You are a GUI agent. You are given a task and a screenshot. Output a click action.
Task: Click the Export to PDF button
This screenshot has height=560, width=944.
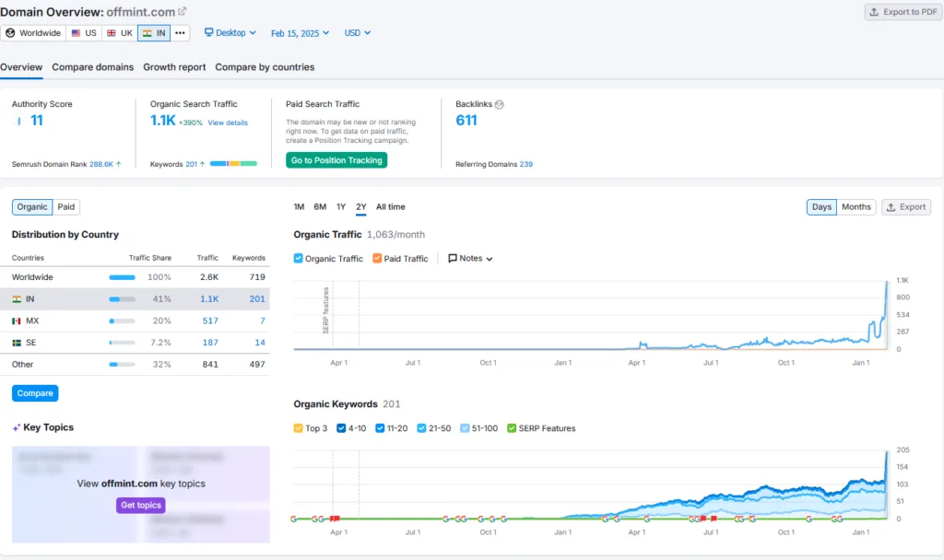point(903,12)
